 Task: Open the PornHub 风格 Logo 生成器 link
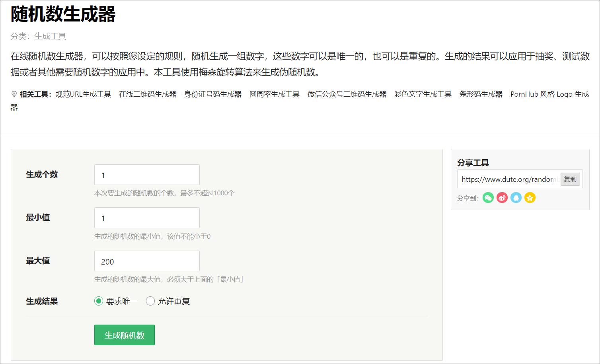pos(549,94)
